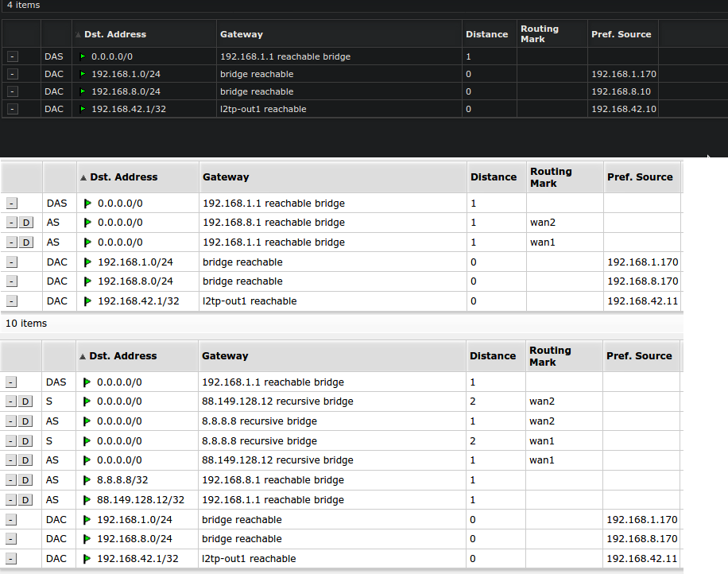The height and width of the screenshot is (574, 728).
Task: Remove middle table wan1 192.168.1.1 route
Action: 12,242
